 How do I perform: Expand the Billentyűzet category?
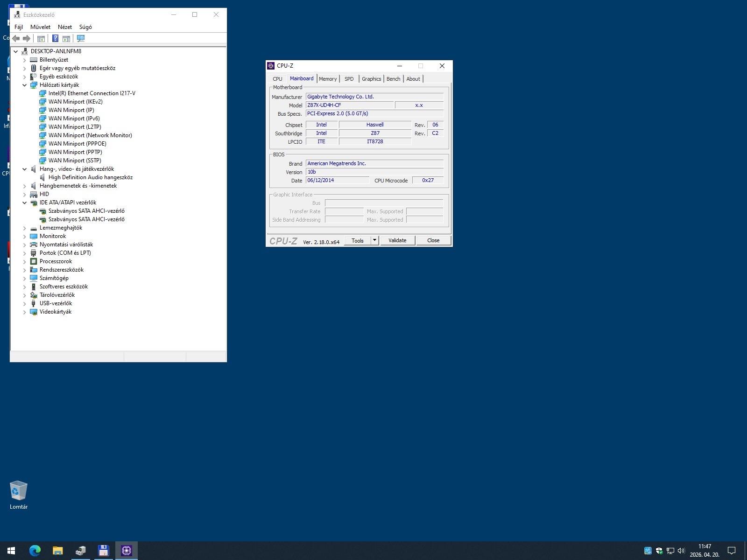point(25,60)
